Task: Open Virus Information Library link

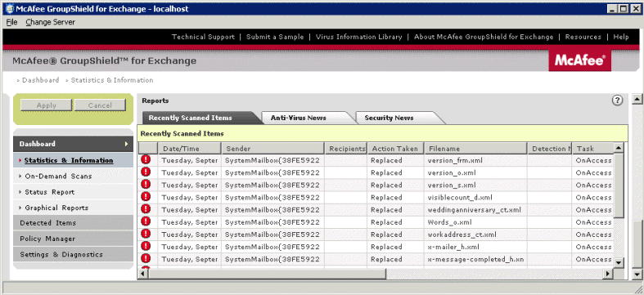Action: pyautogui.click(x=358, y=37)
